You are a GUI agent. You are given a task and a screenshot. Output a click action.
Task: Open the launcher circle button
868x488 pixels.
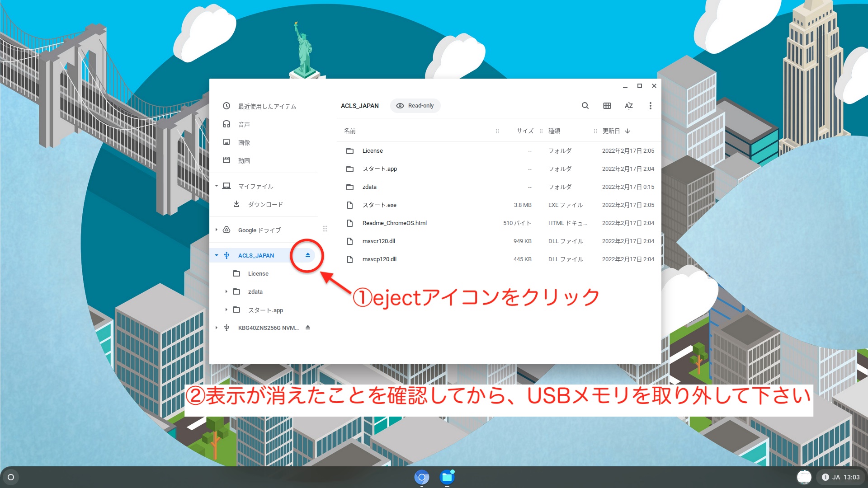tap(11, 477)
